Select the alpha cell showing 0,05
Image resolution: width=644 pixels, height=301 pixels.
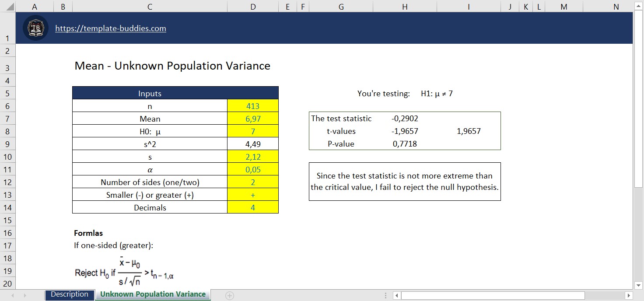coord(253,169)
